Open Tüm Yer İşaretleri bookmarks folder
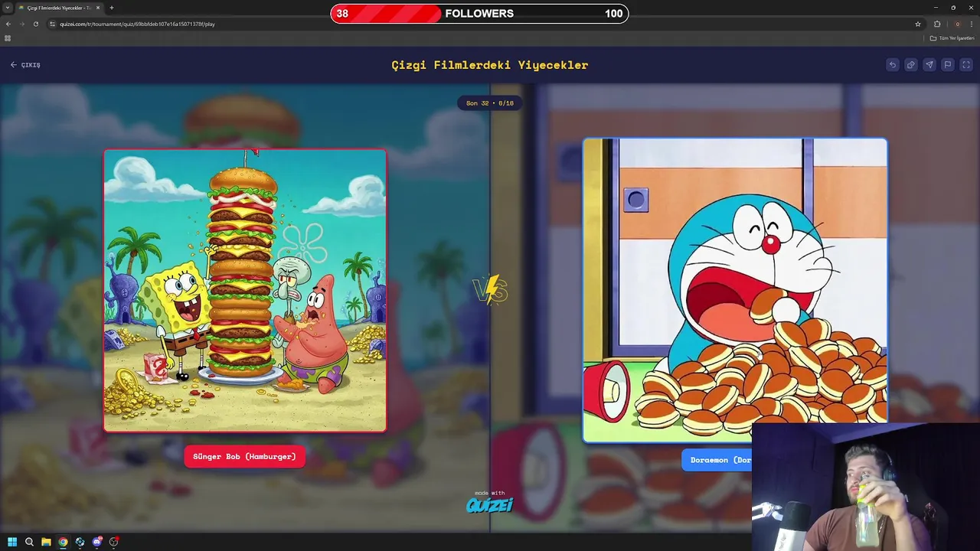The height and width of the screenshot is (551, 980). [x=952, y=38]
